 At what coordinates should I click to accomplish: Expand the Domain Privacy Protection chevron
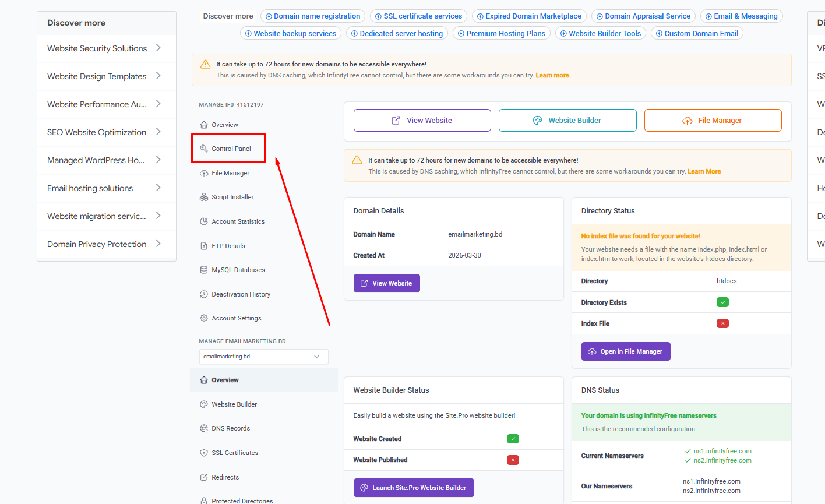(158, 244)
